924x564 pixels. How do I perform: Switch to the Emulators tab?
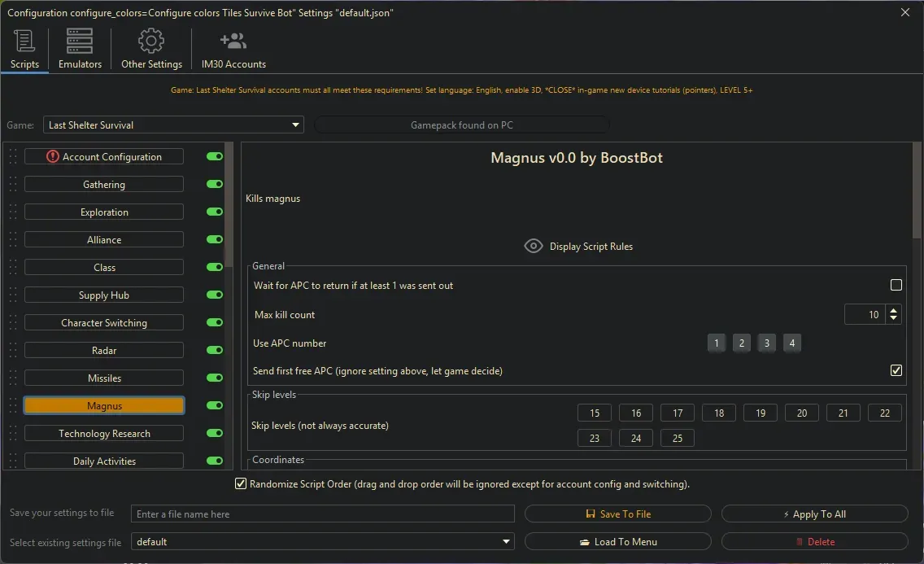(x=80, y=49)
